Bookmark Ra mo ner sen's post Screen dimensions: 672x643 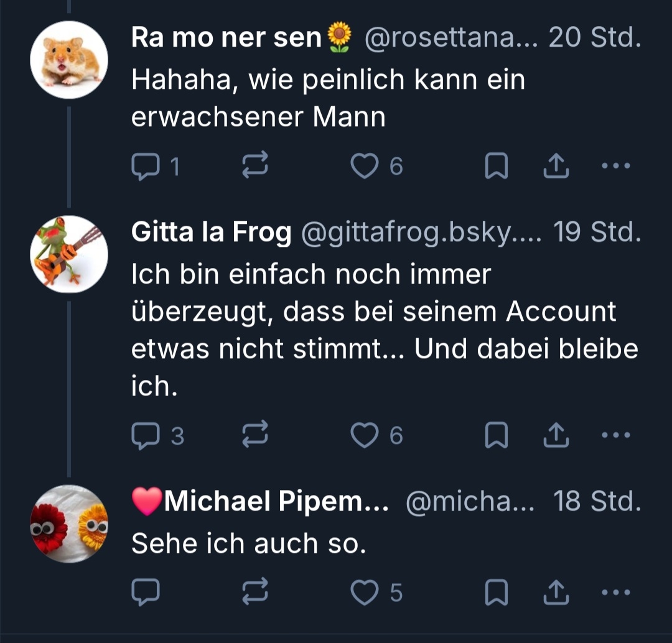click(496, 166)
